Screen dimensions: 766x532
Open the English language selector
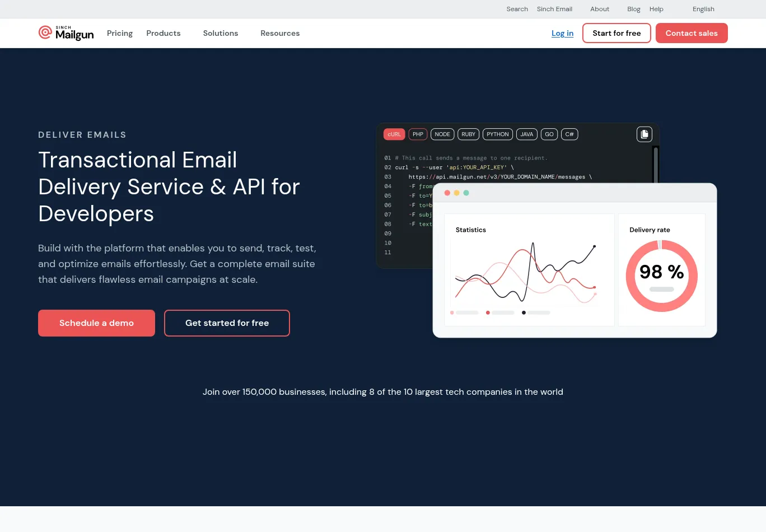(x=703, y=9)
